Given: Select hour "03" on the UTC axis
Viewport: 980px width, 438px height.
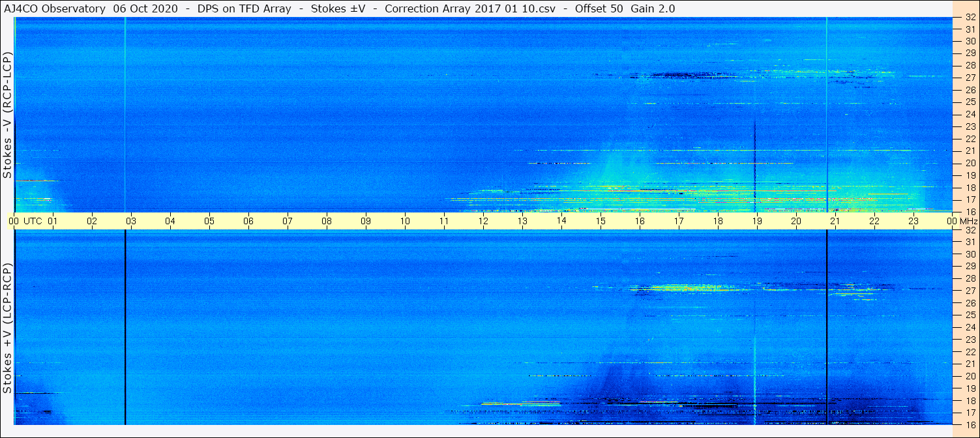Looking at the screenshot, I should pos(131,221).
